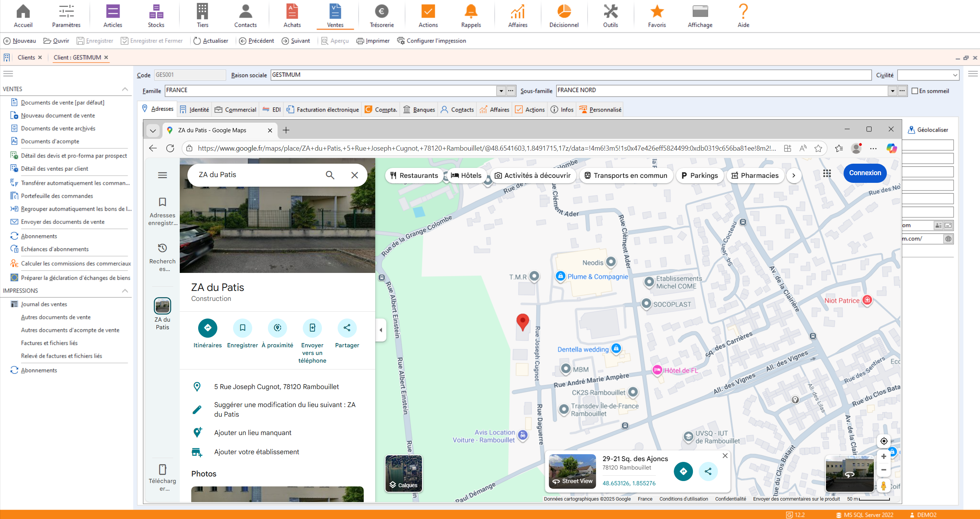The image size is (980, 519).
Task: Collapse the VENTES section
Action: point(125,89)
